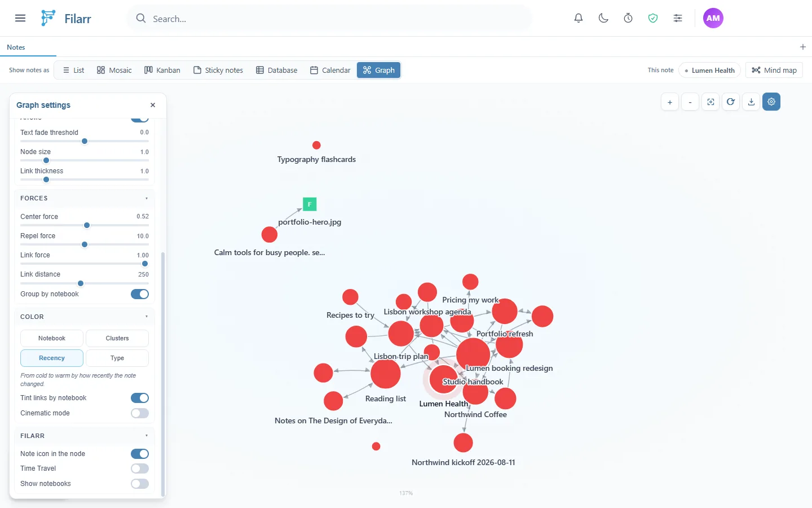This screenshot has width=812, height=508.
Task: Zoom out the graph with minus button
Action: pos(690,102)
